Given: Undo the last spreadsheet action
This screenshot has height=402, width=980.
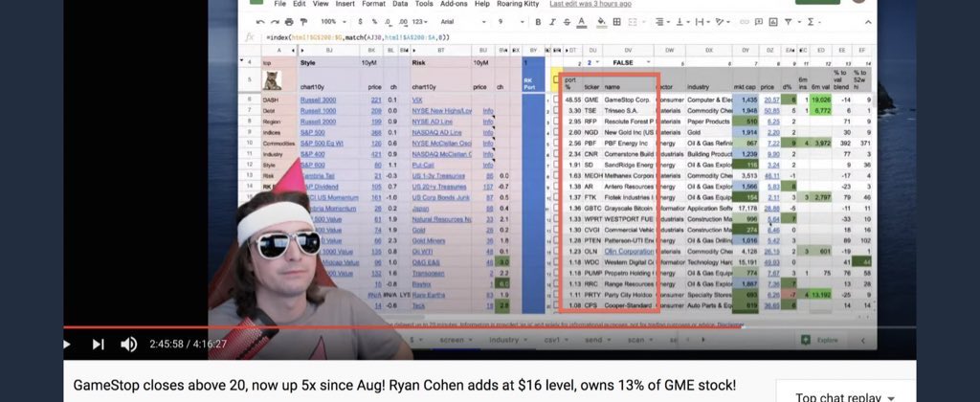Looking at the screenshot, I should pos(258,22).
